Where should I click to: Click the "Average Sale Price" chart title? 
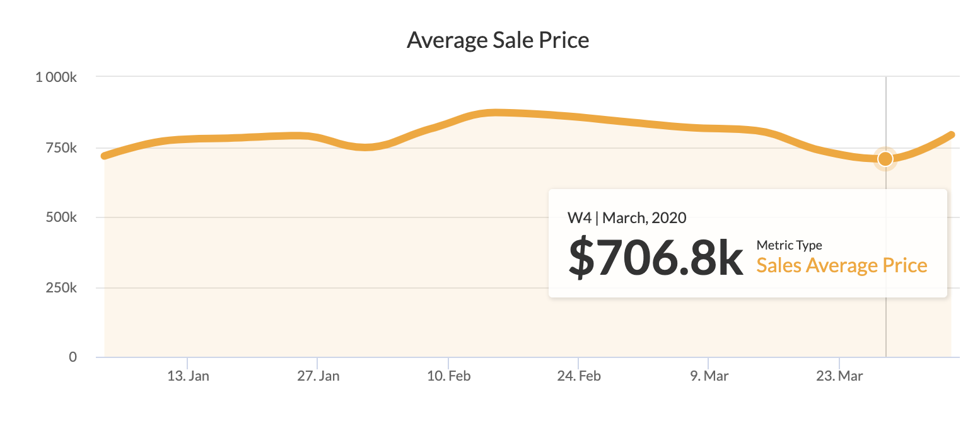498,40
